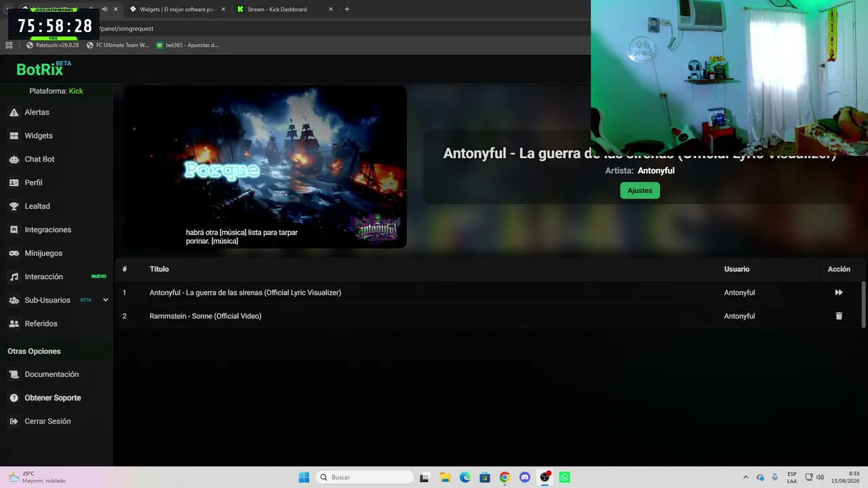The width and height of the screenshot is (868, 488).
Task: Open the Paletools v26.0.28 bookmark
Action: (x=52, y=45)
